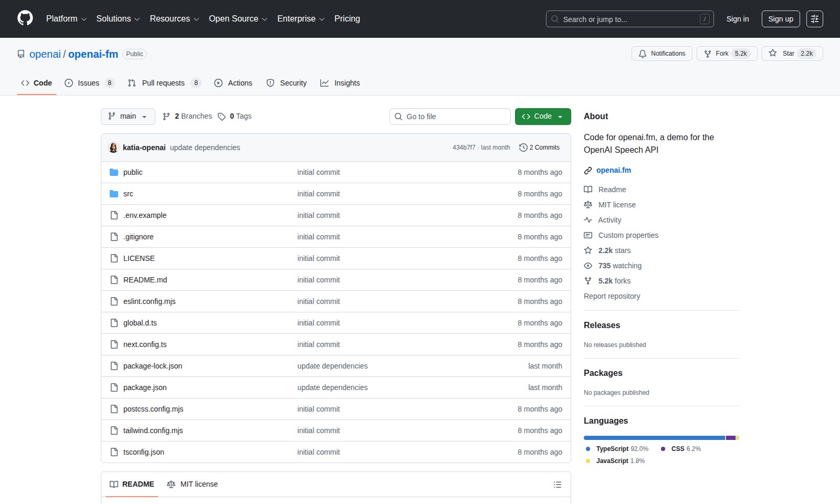The height and width of the screenshot is (504, 840).
Task: Open the LICENSE file
Action: point(139,258)
